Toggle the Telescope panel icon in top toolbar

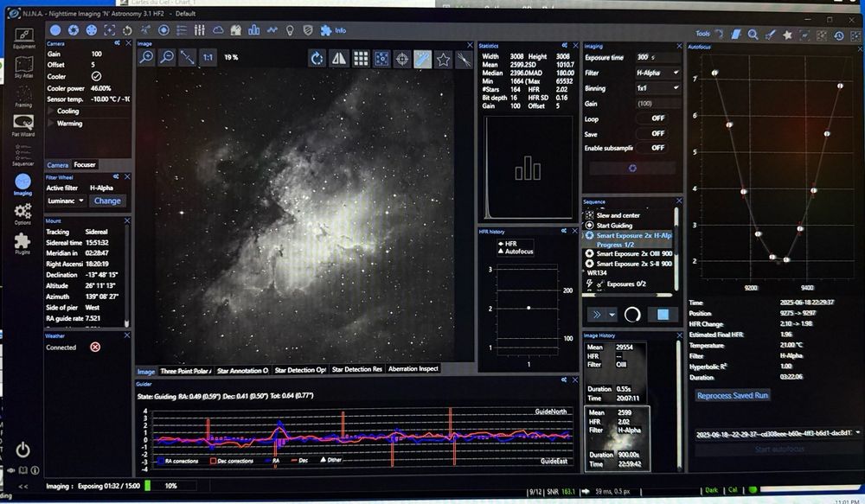pyautogui.click(x=145, y=30)
